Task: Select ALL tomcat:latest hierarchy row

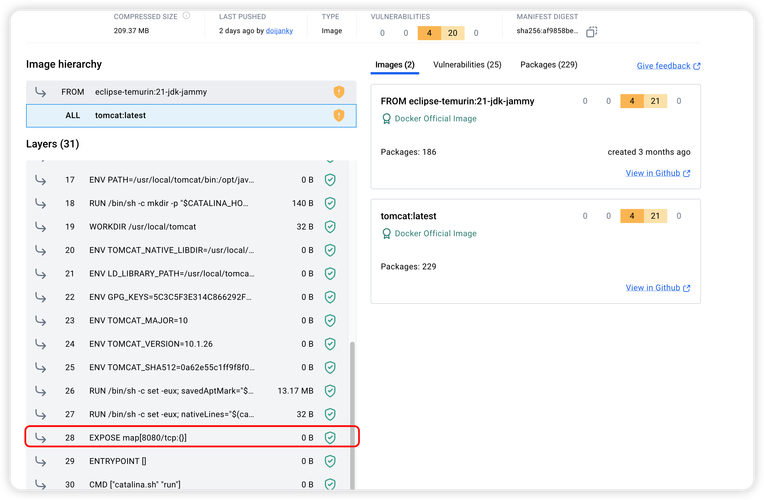Action: click(191, 115)
